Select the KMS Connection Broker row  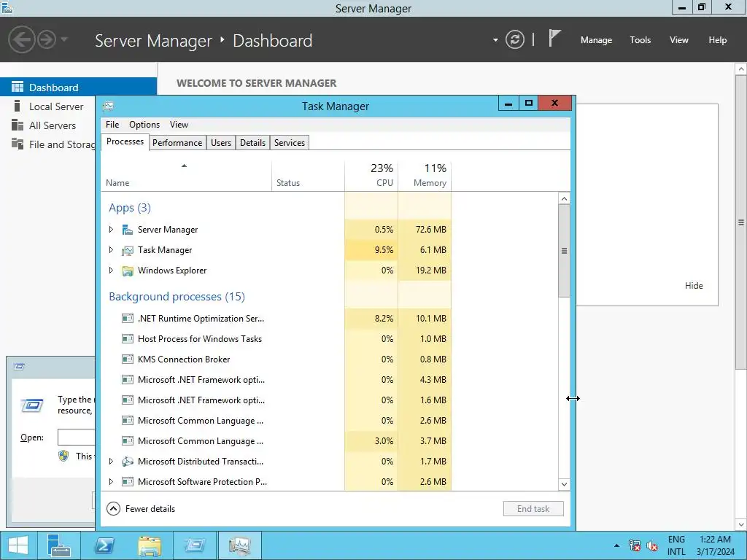(277, 359)
